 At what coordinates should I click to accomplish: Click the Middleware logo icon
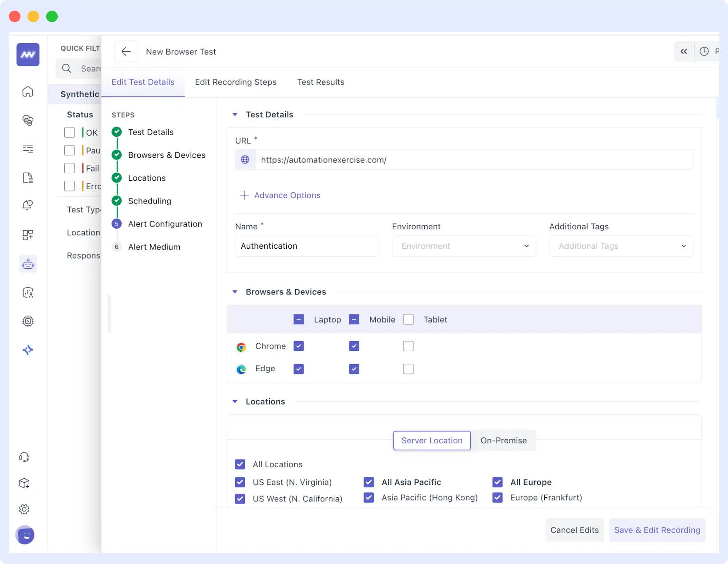(x=28, y=55)
